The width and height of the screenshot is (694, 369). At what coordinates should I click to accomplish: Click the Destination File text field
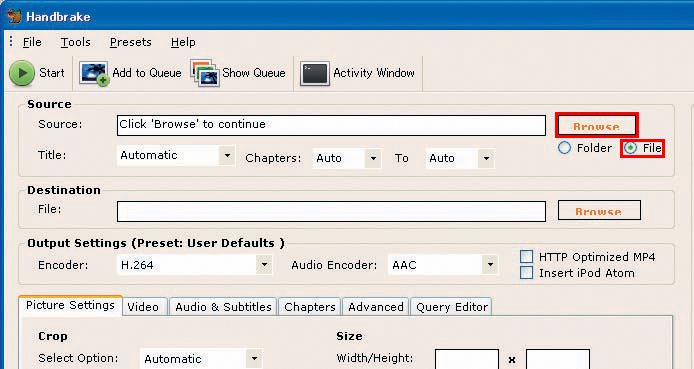pos(332,211)
